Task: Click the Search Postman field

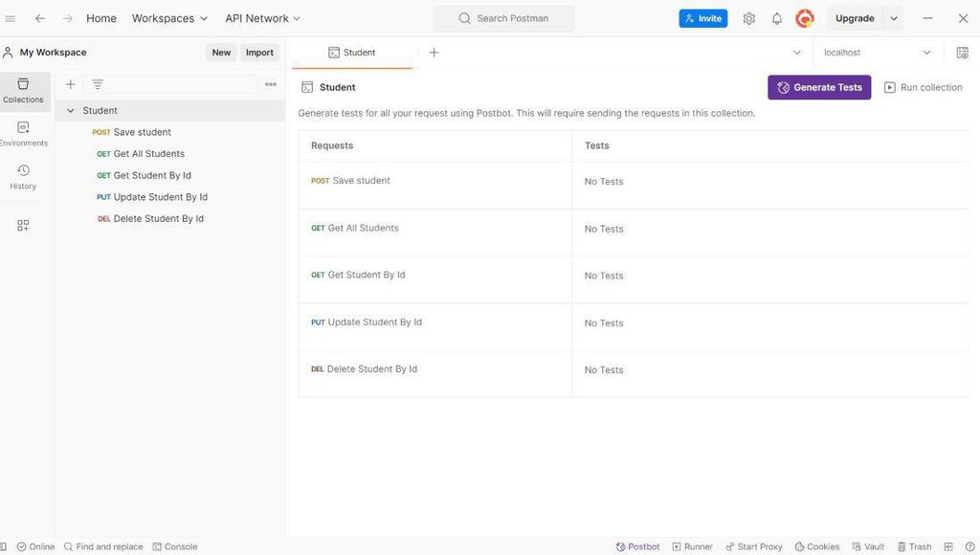Action: (504, 18)
